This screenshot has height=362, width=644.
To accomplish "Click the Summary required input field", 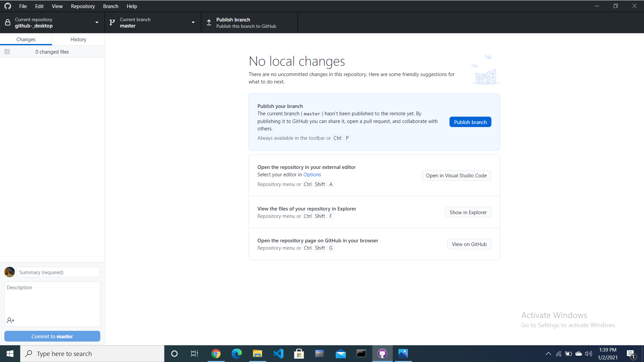I will 58,272.
